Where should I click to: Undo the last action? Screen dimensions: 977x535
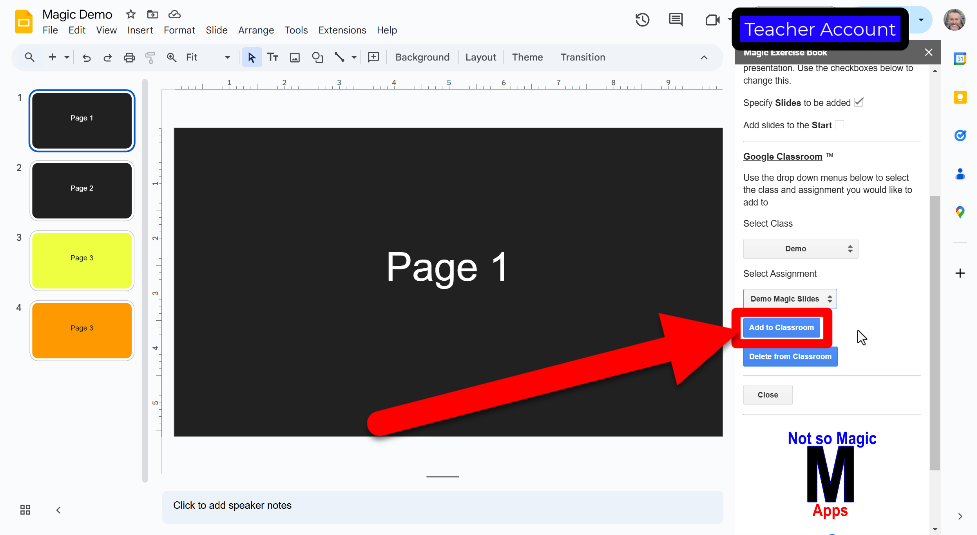[x=87, y=57]
